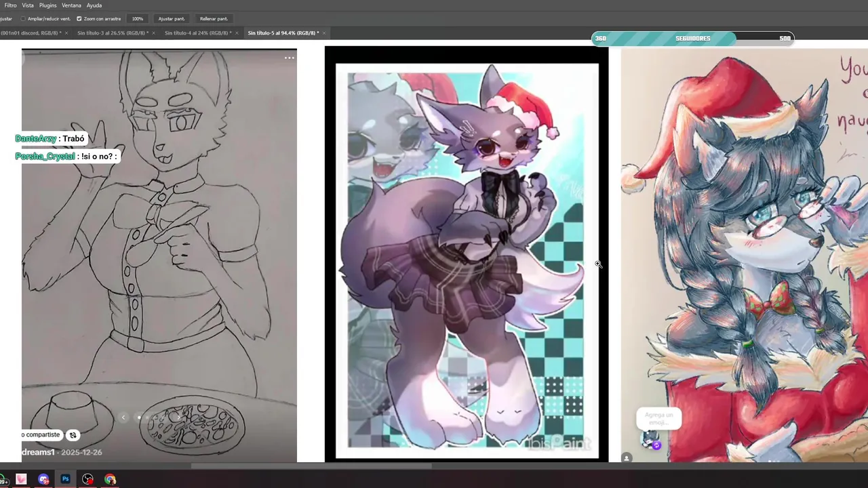Close the Sin título-5 document tab
868x488 pixels.
325,33
